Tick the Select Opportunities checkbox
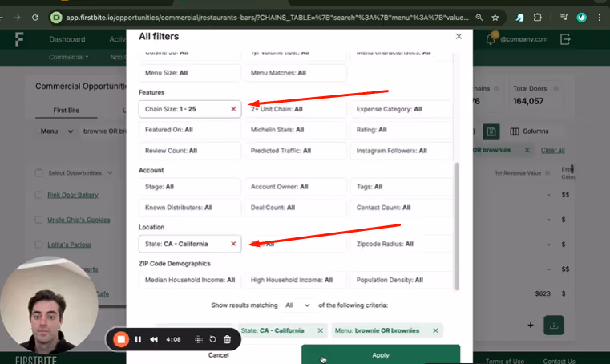 (x=38, y=173)
